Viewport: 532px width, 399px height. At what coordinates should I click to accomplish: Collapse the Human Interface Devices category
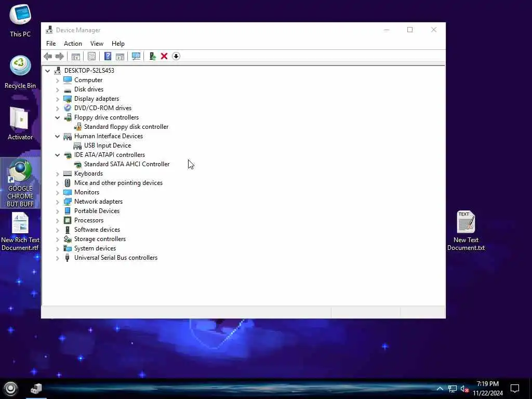(x=57, y=136)
